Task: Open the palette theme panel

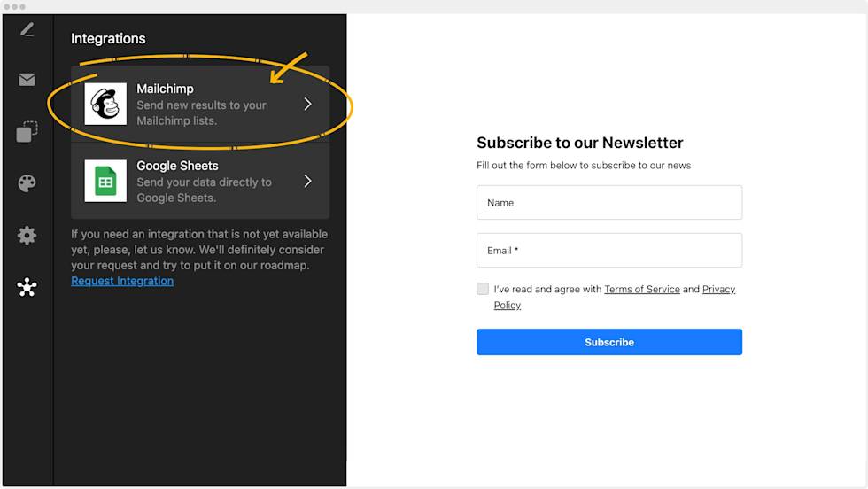Action: pos(27,183)
